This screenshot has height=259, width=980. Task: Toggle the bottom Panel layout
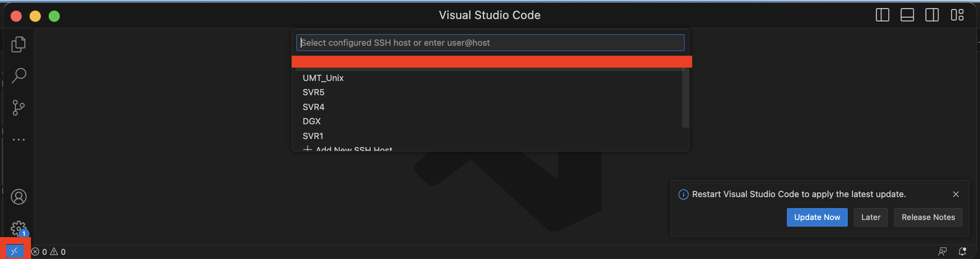tap(907, 15)
